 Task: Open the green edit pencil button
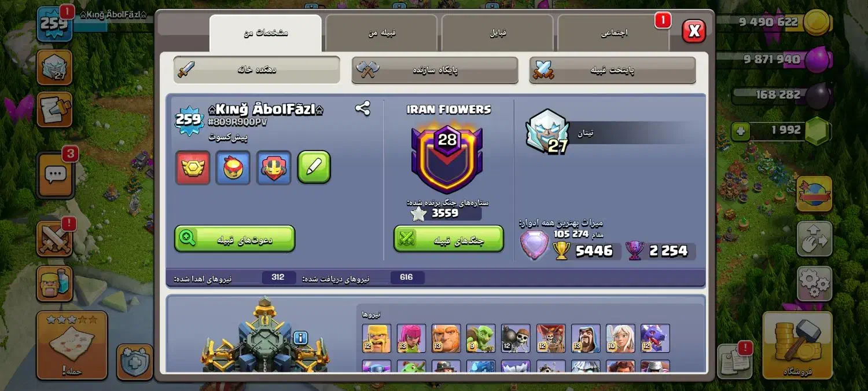(314, 167)
